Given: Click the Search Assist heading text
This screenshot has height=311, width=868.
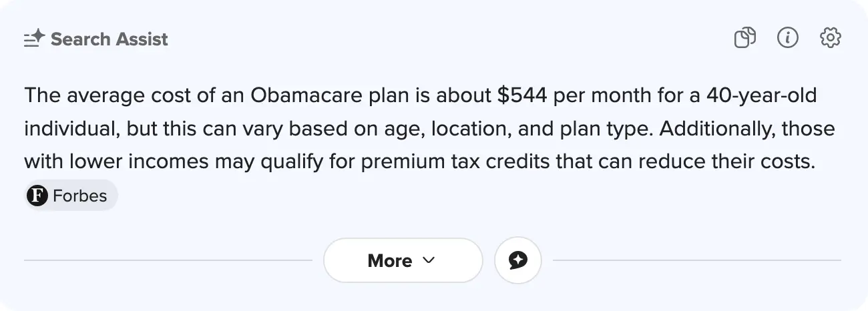Looking at the screenshot, I should click(110, 39).
